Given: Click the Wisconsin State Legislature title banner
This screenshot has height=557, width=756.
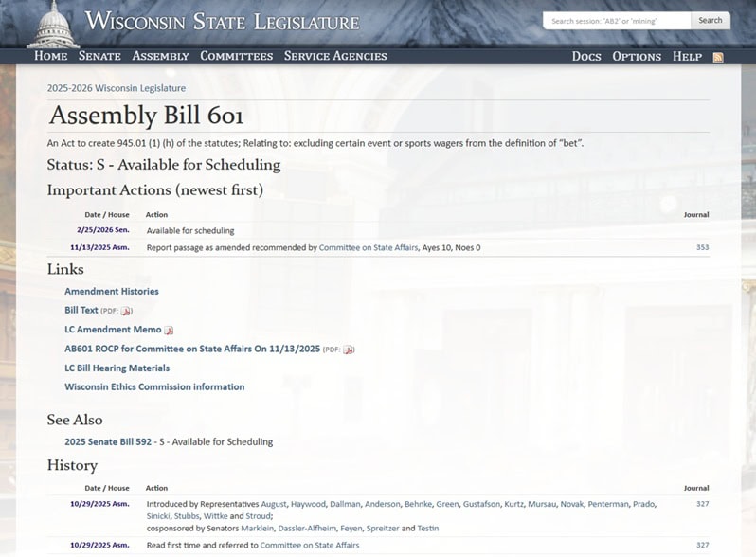Looking at the screenshot, I should tap(223, 22).
